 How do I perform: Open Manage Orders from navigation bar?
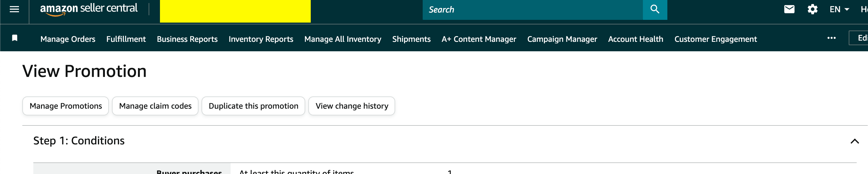(68, 39)
